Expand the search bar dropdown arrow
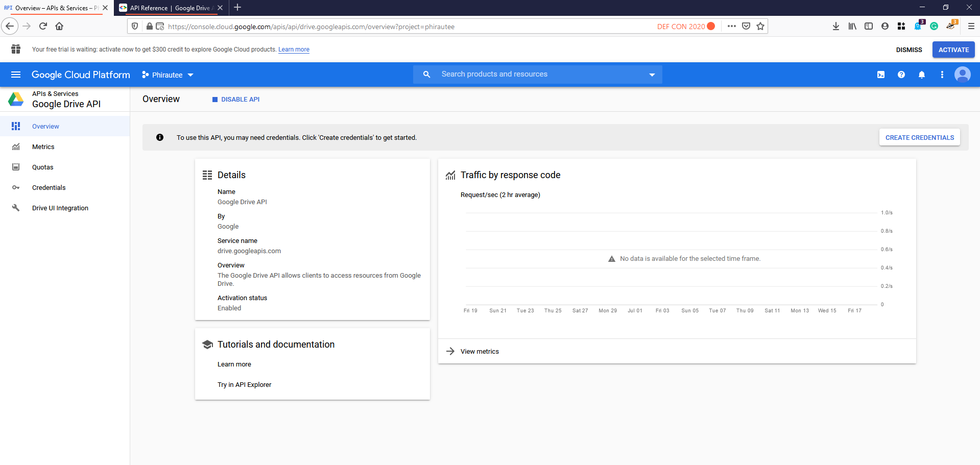This screenshot has width=980, height=465. (652, 75)
